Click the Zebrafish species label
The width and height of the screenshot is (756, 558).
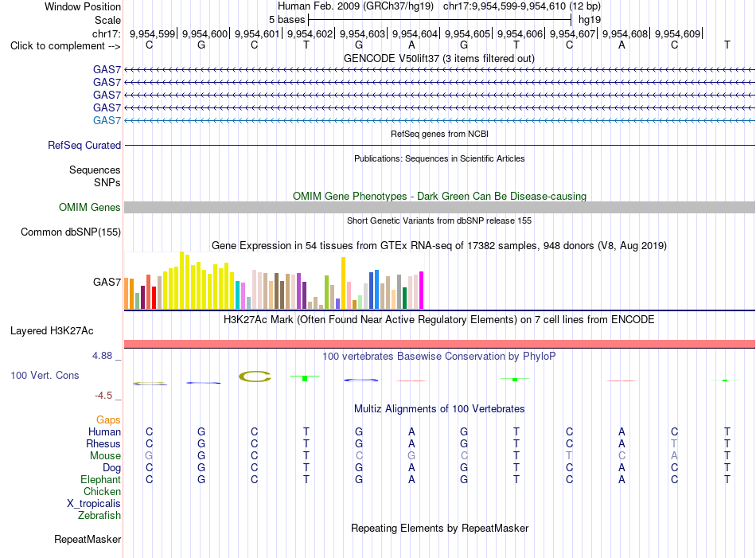pyautogui.click(x=99, y=516)
